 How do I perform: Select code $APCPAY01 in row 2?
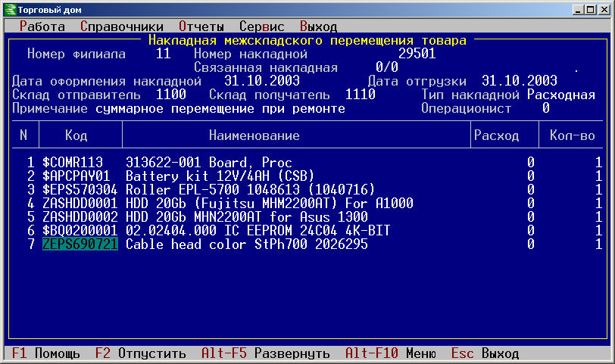click(76, 176)
